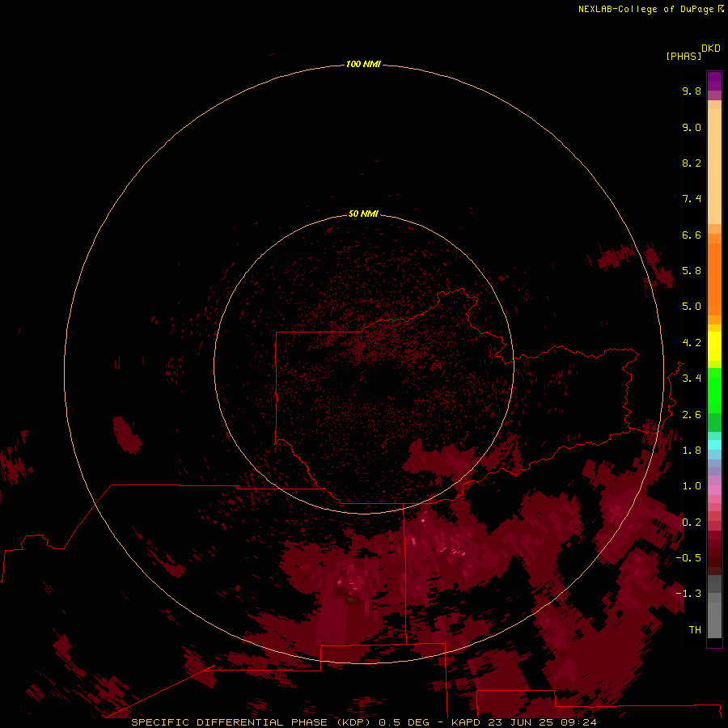Click the SPECIFIC DIFFERENTIAL PHASE (KDP) title text
The image size is (728, 728).
tap(252, 722)
